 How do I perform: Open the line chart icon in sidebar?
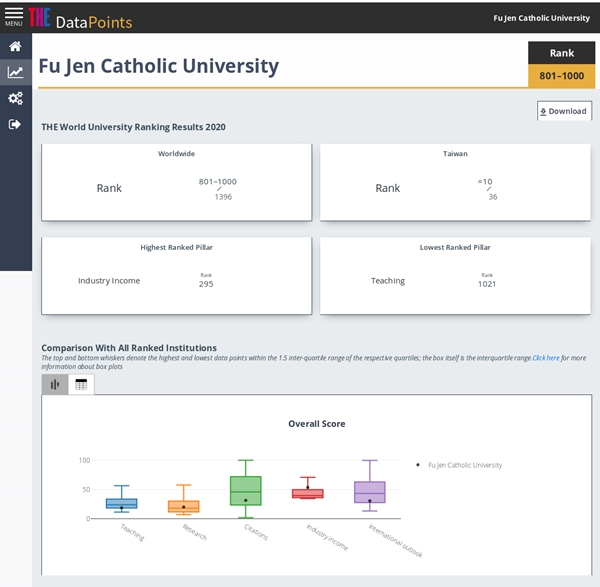point(15,72)
